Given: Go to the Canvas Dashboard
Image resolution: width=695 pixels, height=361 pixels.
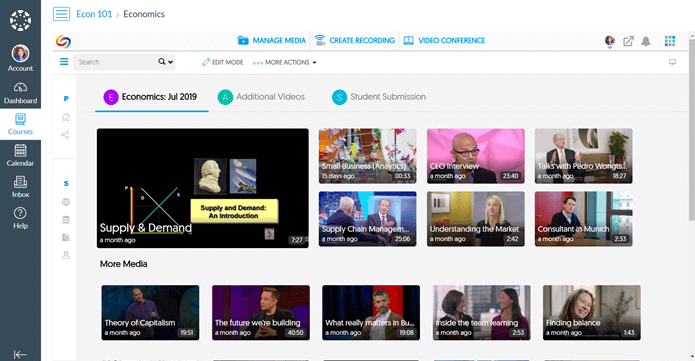Looking at the screenshot, I should (x=20, y=93).
